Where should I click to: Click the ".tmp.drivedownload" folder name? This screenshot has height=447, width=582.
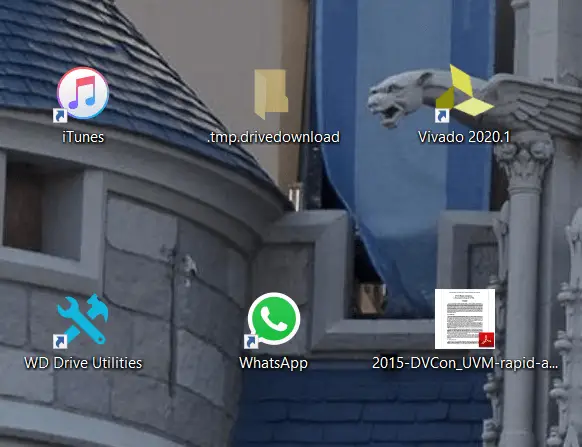tap(273, 137)
